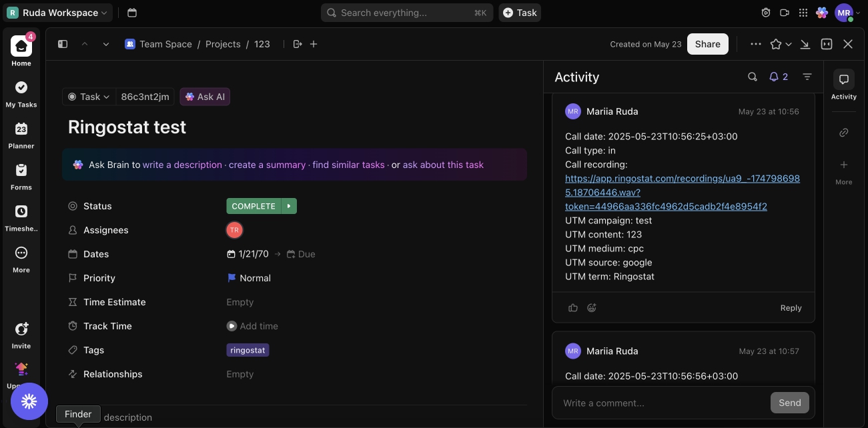Add an emoji reaction to the 10:56 comment
The width and height of the screenshot is (868, 428).
(592, 308)
